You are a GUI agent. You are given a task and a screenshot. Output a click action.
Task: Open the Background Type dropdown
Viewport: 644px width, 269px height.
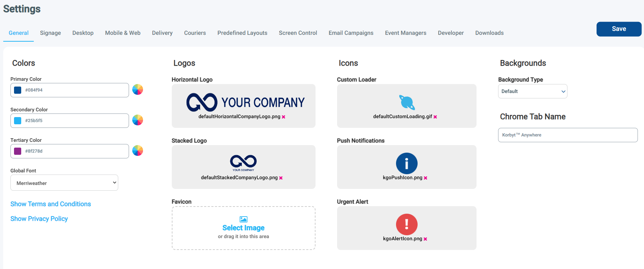[533, 91]
